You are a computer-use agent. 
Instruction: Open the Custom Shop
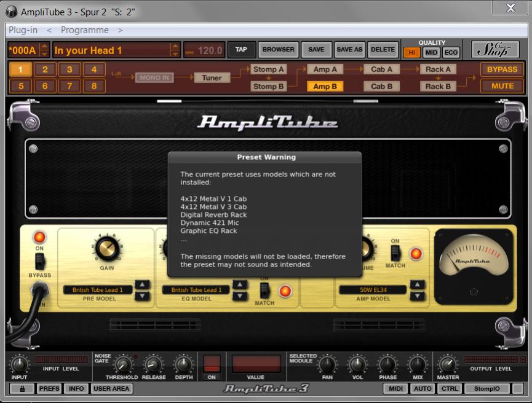[495, 50]
